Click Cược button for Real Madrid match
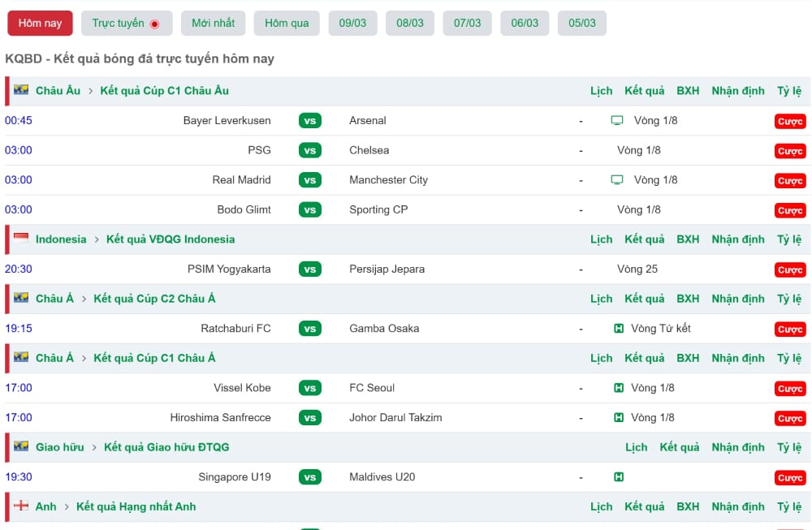The width and height of the screenshot is (812, 530). [790, 181]
